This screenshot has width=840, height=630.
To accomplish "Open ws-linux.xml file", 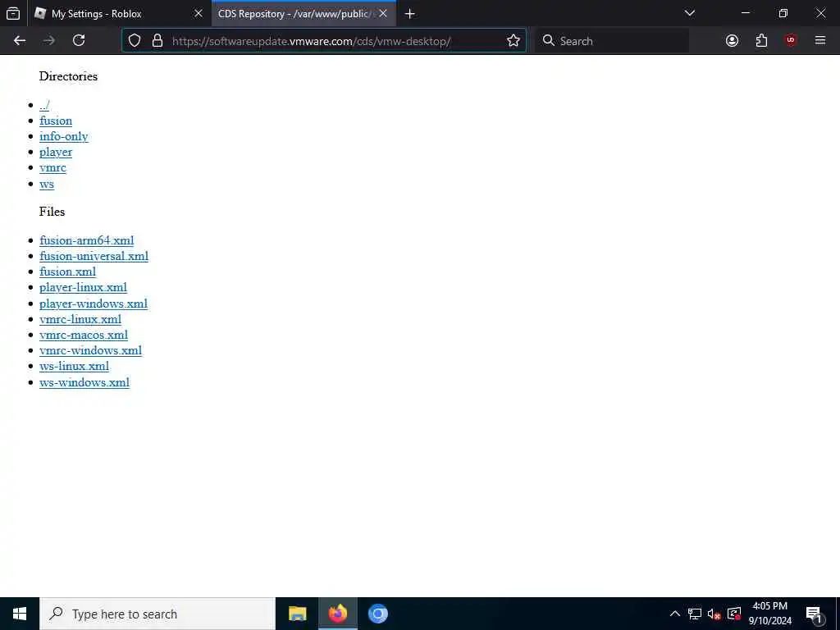I will [74, 366].
